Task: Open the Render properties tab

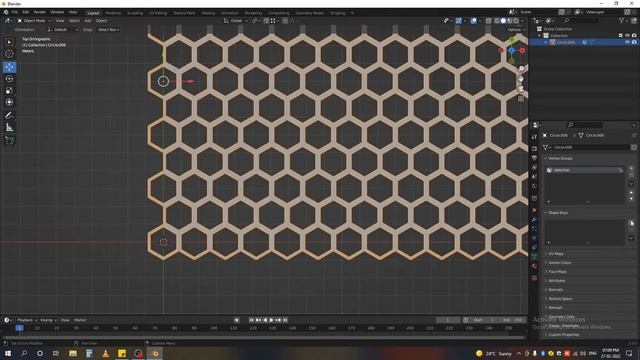Action: (534, 149)
